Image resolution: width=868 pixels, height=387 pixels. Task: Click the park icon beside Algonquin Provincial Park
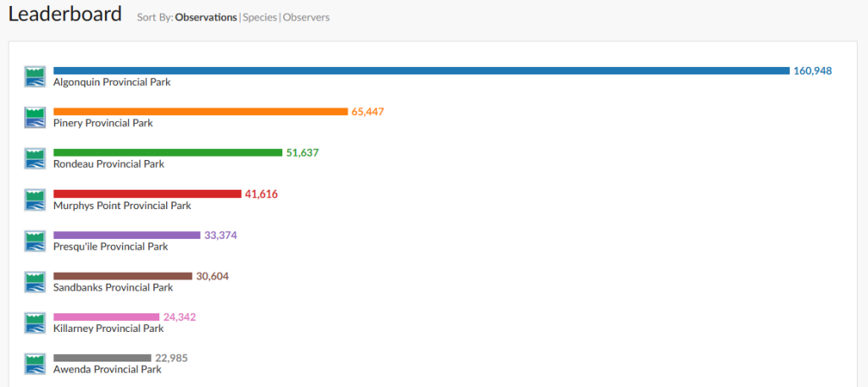[x=35, y=76]
